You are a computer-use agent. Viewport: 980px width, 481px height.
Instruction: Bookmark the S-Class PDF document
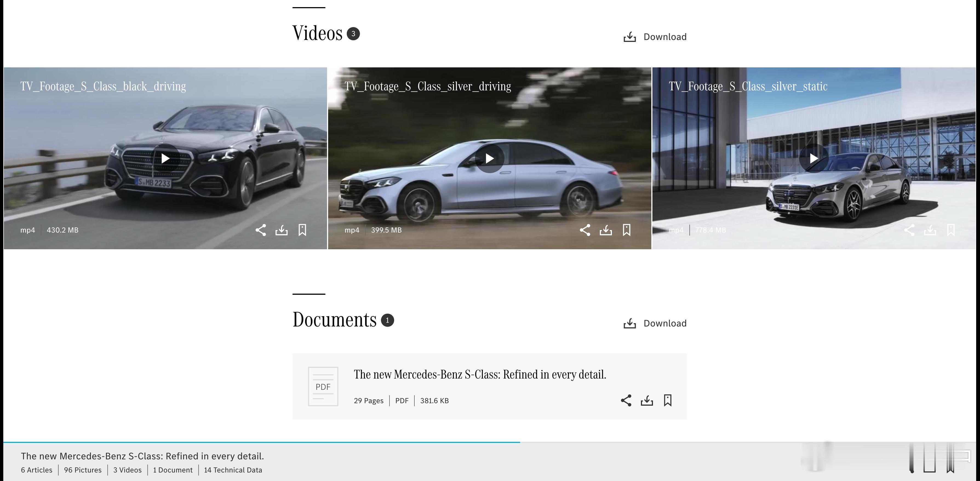pos(668,400)
